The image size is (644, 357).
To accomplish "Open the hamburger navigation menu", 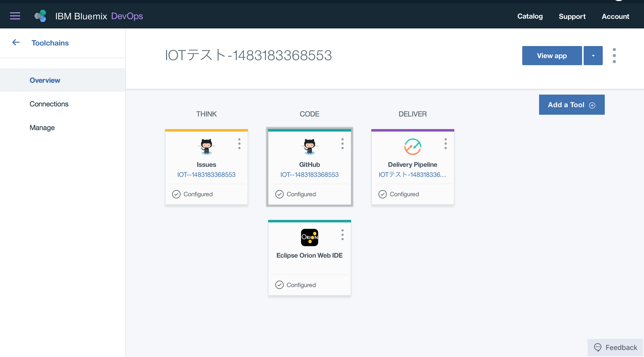I will pos(15,16).
